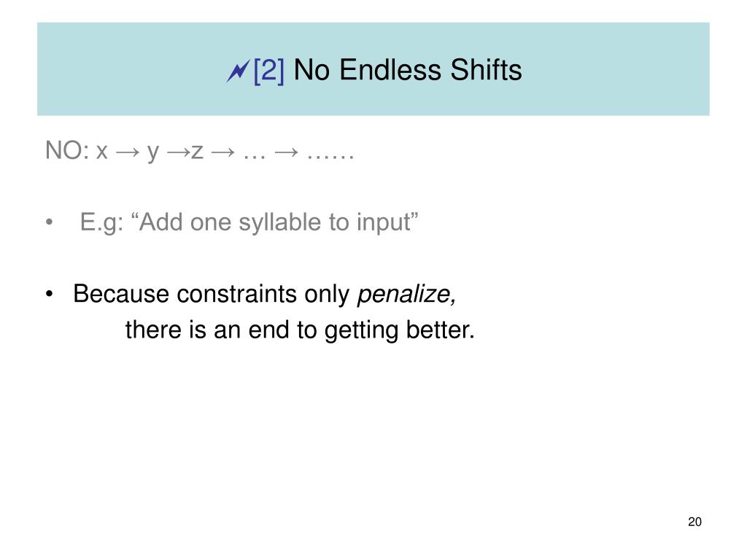Click the letter z in the sequence
The image size is (747, 560).
[x=197, y=152]
